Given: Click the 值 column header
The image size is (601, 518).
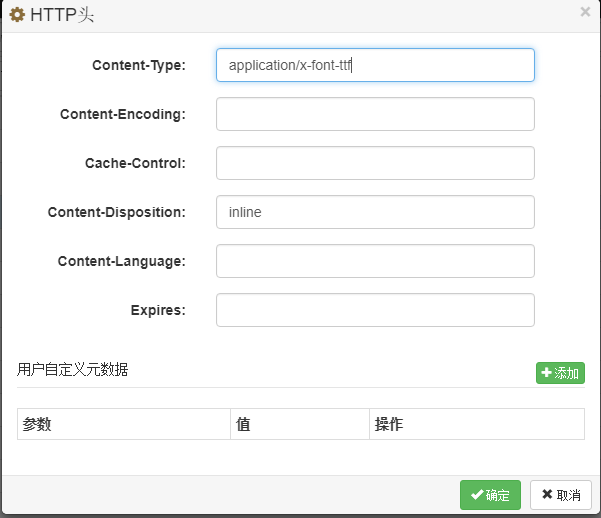Looking at the screenshot, I should [x=243, y=424].
